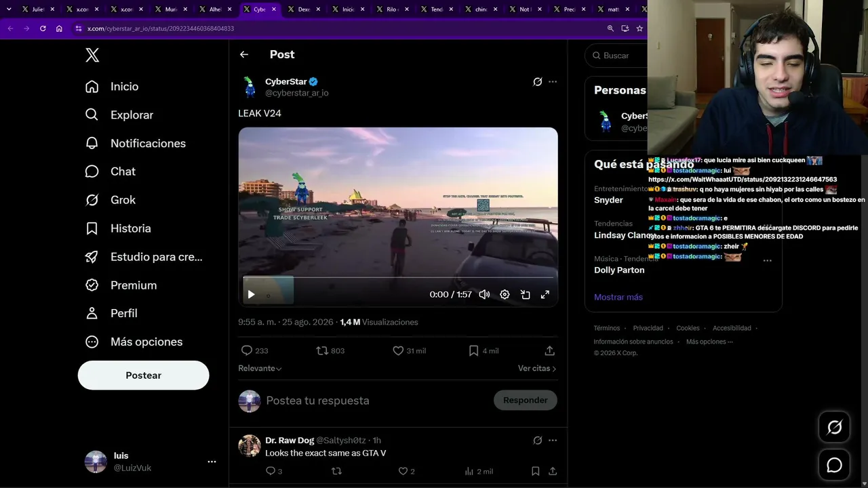
Task: Open Premium in the sidebar
Action: point(121,285)
